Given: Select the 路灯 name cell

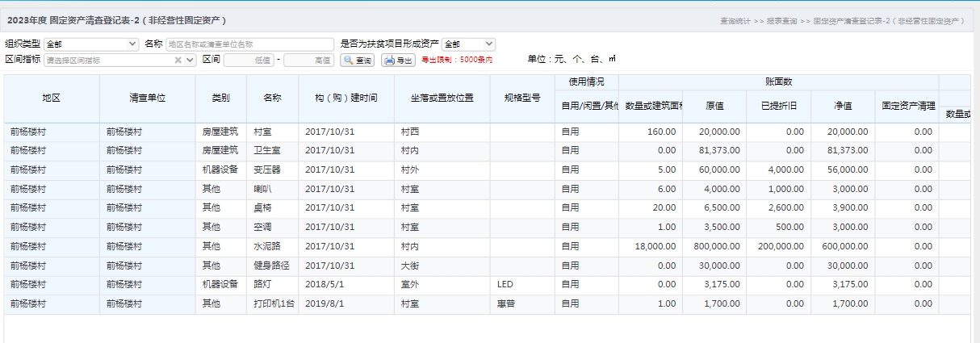Looking at the screenshot, I should click(x=273, y=285).
